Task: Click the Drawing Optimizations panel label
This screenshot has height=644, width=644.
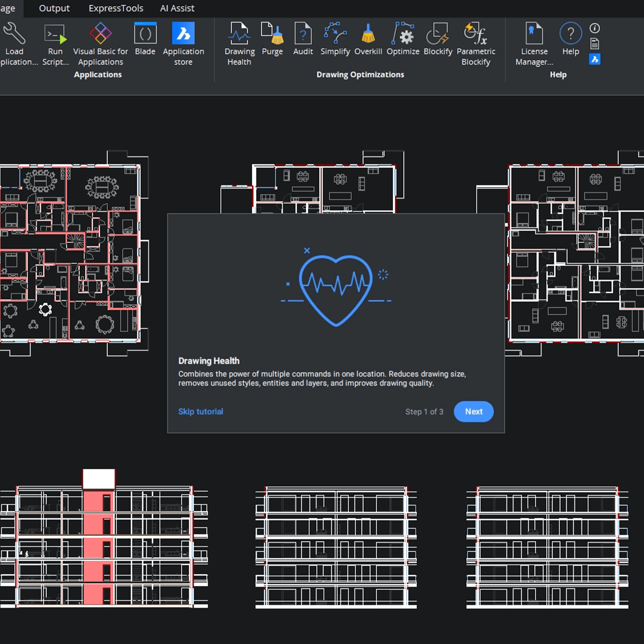Action: click(x=360, y=74)
